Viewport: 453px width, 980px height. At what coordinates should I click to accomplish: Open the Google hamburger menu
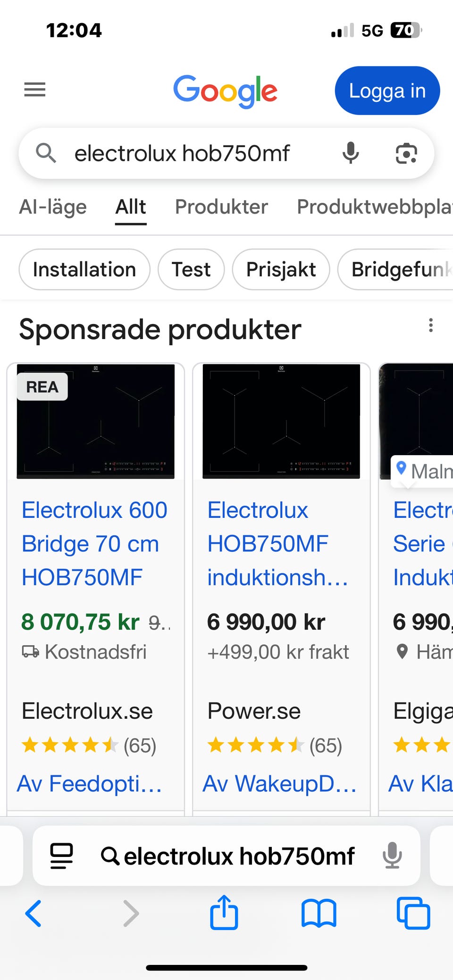coord(35,90)
